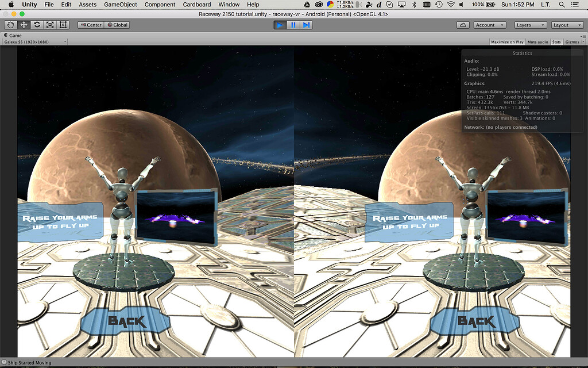Select the Hand tool
Viewport: 588px width, 368px height.
[10, 24]
